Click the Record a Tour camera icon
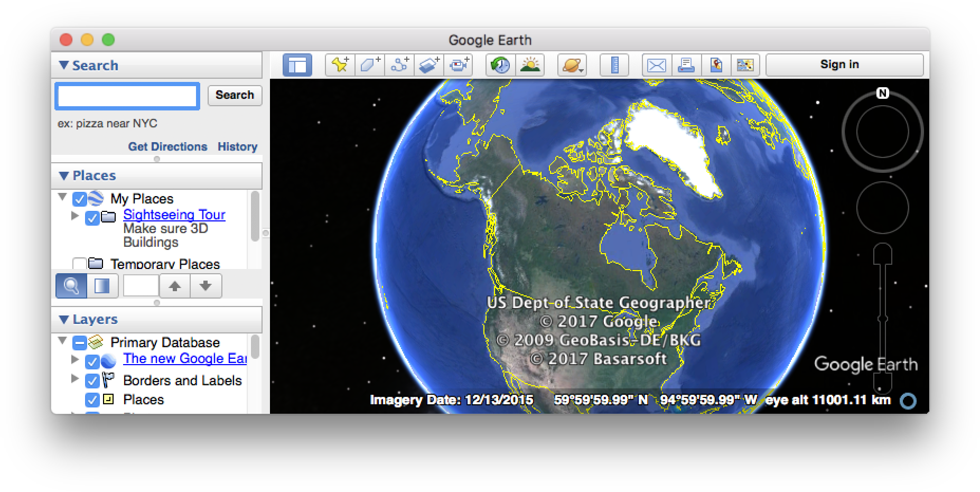980x492 pixels. click(458, 65)
